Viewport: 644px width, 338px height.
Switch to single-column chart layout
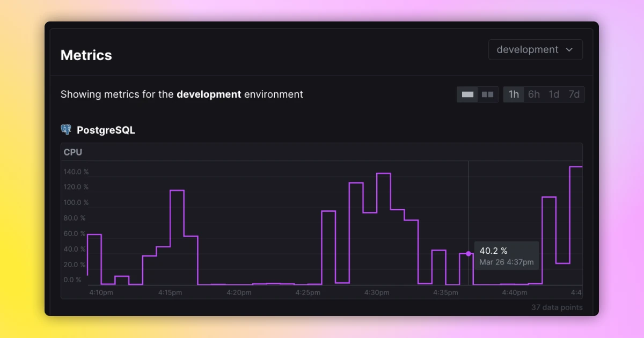click(x=467, y=94)
